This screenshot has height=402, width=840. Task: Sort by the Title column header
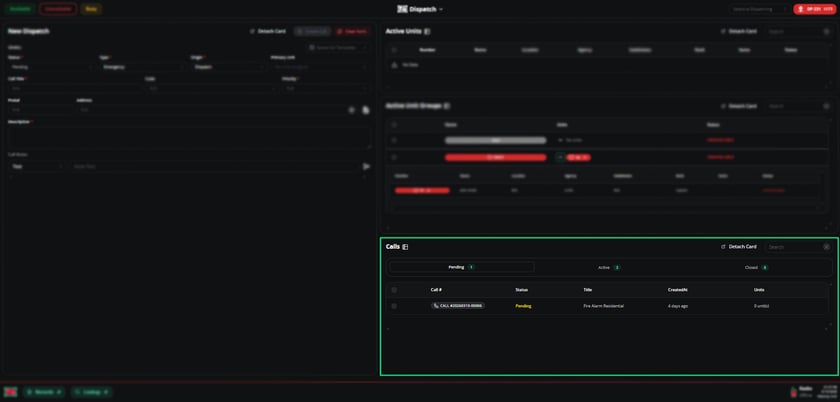[587, 290]
